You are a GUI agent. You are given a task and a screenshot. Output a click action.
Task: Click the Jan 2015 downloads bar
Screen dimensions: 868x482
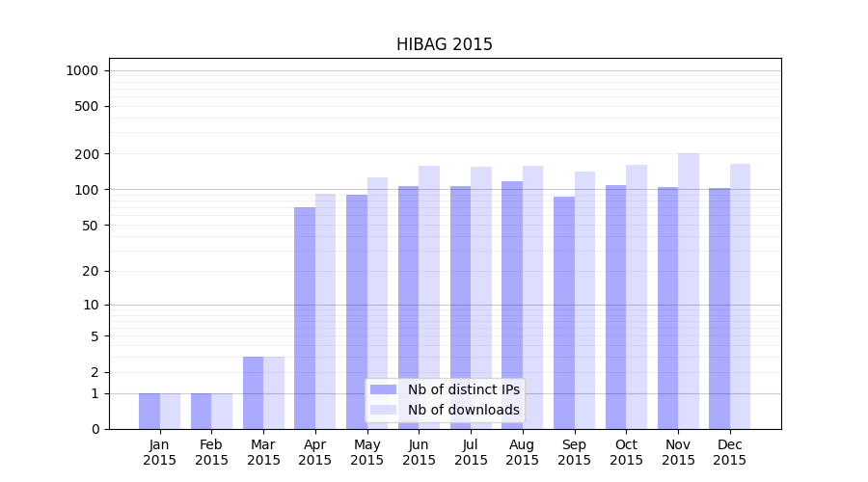point(171,412)
